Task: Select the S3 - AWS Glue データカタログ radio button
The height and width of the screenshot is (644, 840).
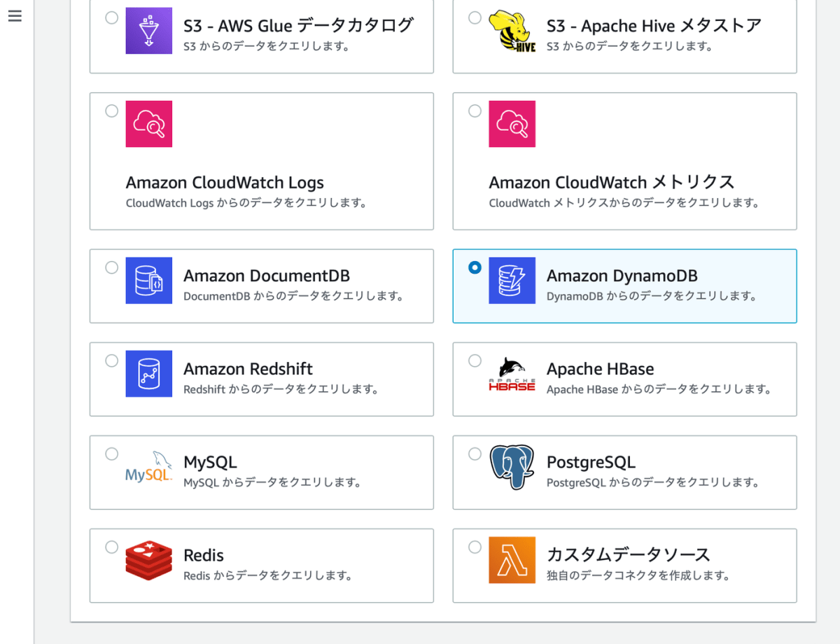Action: point(112,18)
